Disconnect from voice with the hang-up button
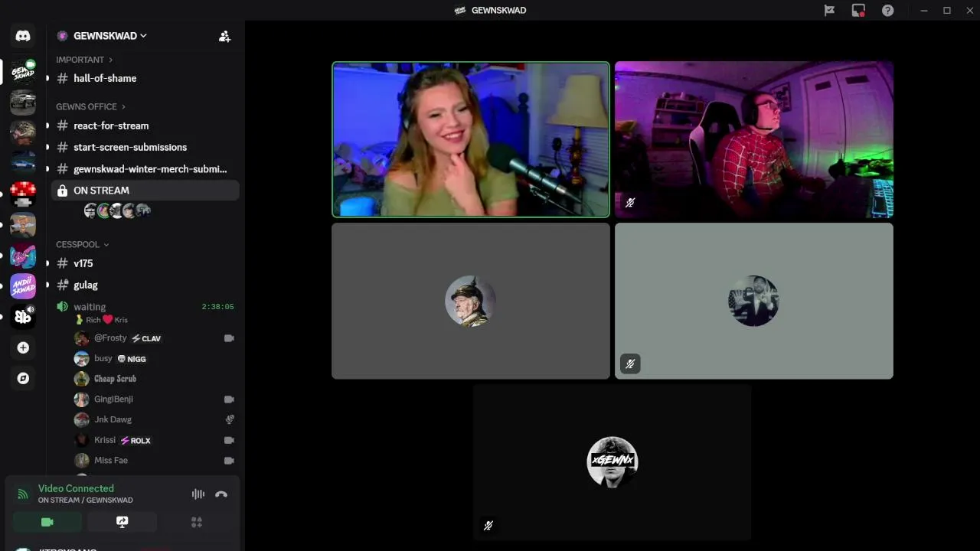This screenshot has height=551, width=980. click(221, 494)
